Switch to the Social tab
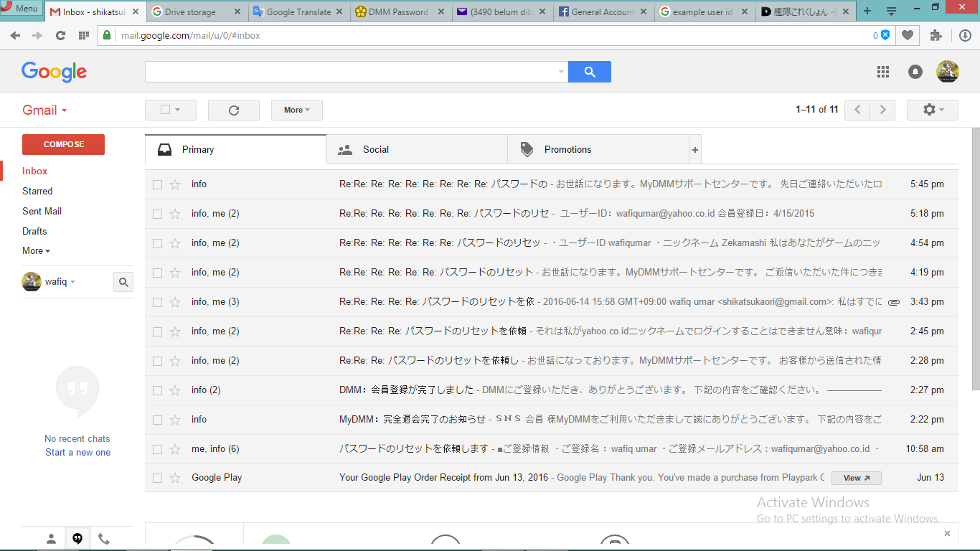 point(417,149)
